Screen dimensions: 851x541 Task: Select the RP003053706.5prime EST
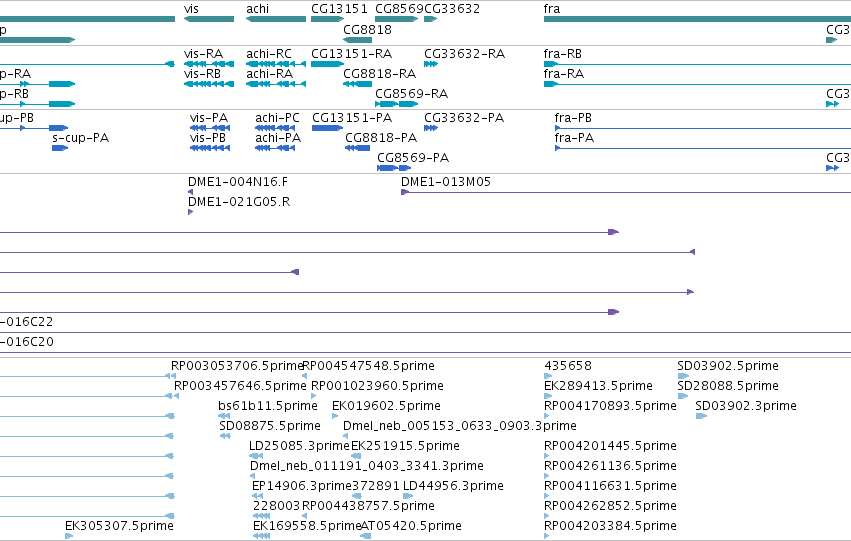coord(173,376)
